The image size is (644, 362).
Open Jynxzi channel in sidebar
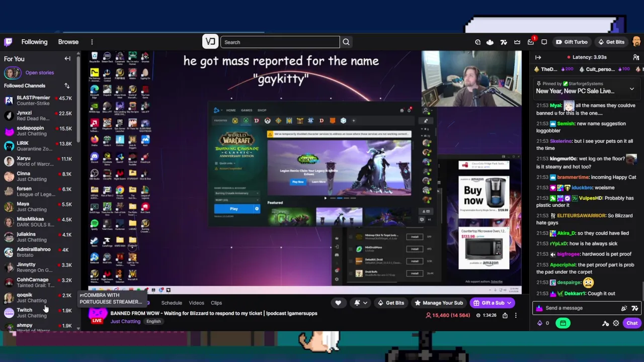(38, 116)
